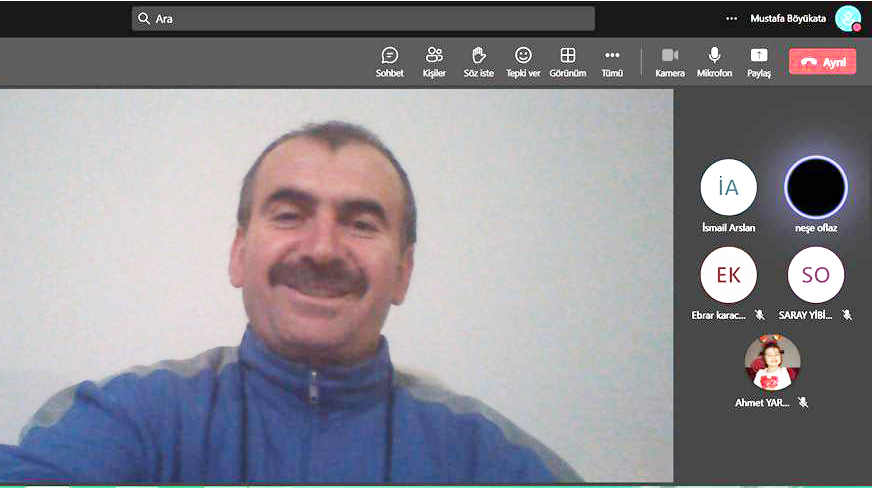Toggle the Mikrofon mute
Image resolution: width=872 pixels, height=488 pixels.
pyautogui.click(x=714, y=62)
